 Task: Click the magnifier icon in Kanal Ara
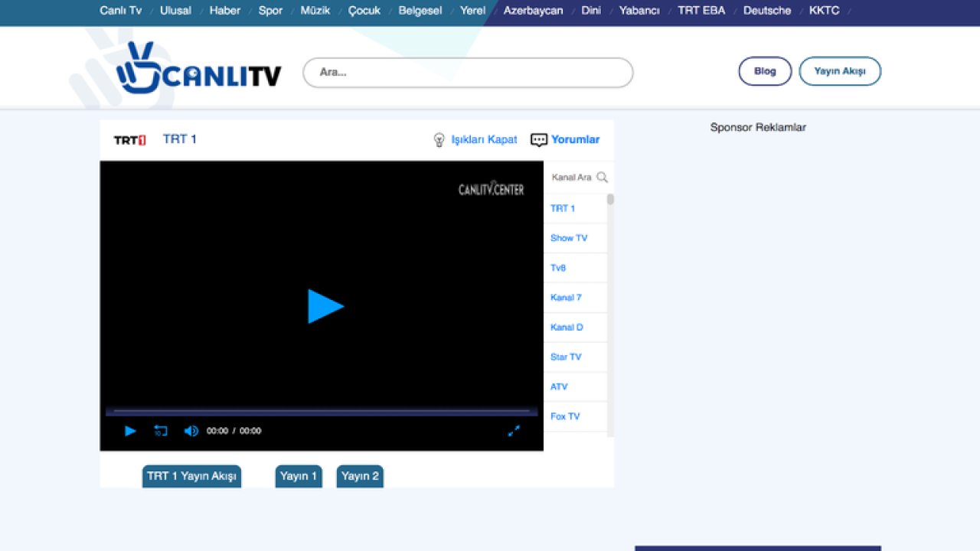pyautogui.click(x=603, y=177)
